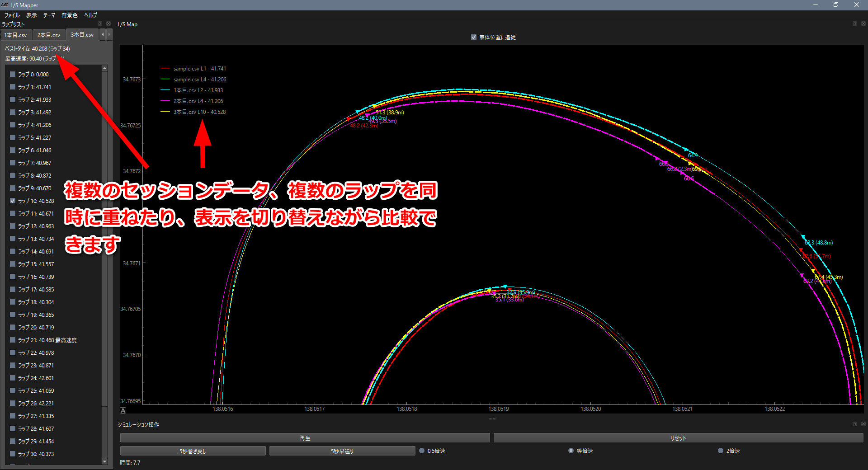Viewport: 868px width, 470px height.
Task: Select the 2倍速 playback speed
Action: (720, 451)
